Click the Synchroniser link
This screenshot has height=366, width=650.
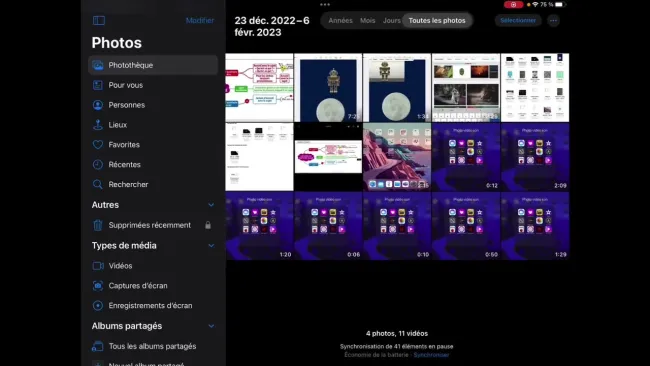pyautogui.click(x=431, y=355)
